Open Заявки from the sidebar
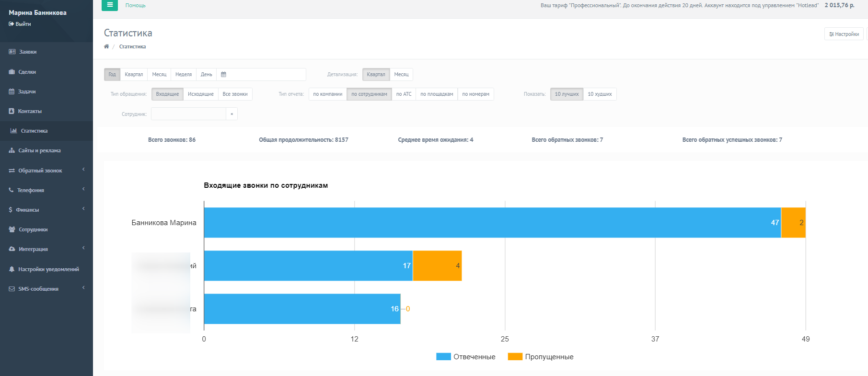 point(28,52)
